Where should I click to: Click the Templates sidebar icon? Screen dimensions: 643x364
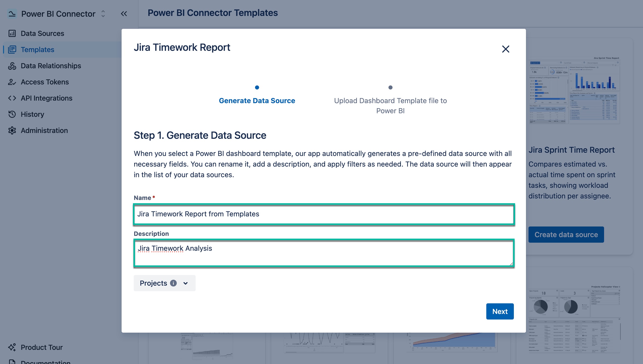(x=12, y=50)
